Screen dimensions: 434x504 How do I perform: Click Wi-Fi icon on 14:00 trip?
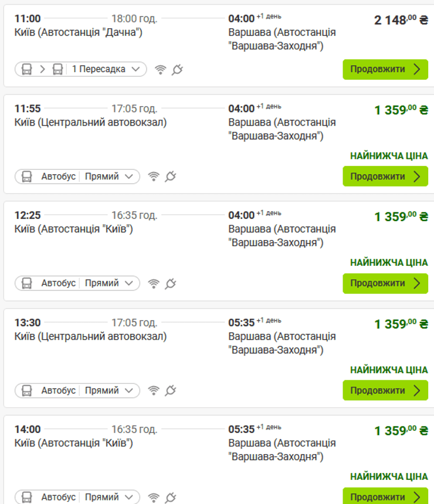(154, 498)
